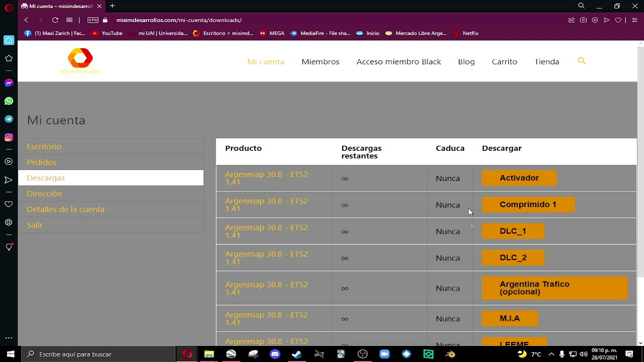Click Salir to log out

pyautogui.click(x=111, y=225)
